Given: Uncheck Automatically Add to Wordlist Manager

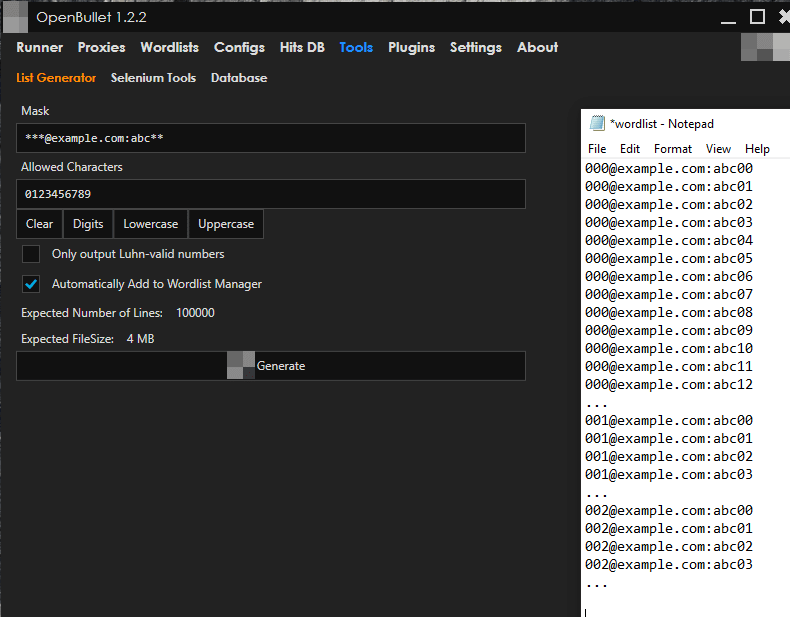Looking at the screenshot, I should (32, 284).
